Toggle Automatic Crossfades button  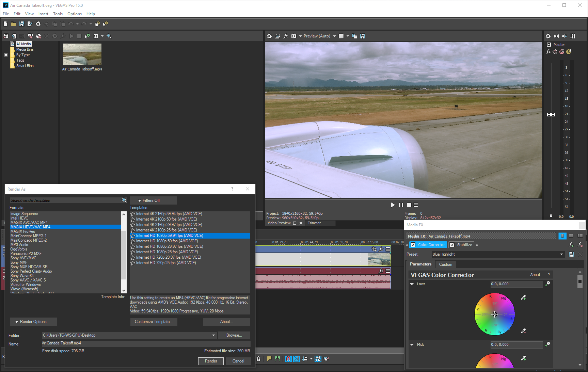pyautogui.click(x=297, y=359)
